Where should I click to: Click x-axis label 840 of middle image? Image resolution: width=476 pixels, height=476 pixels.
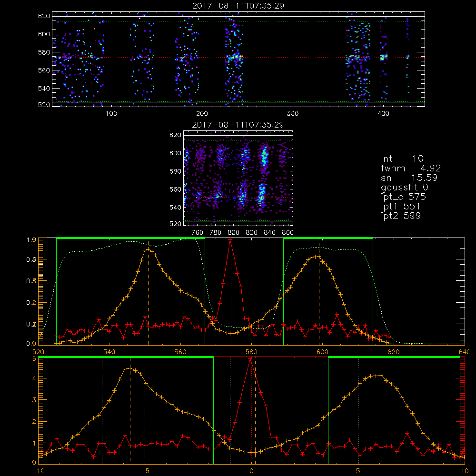click(x=269, y=233)
